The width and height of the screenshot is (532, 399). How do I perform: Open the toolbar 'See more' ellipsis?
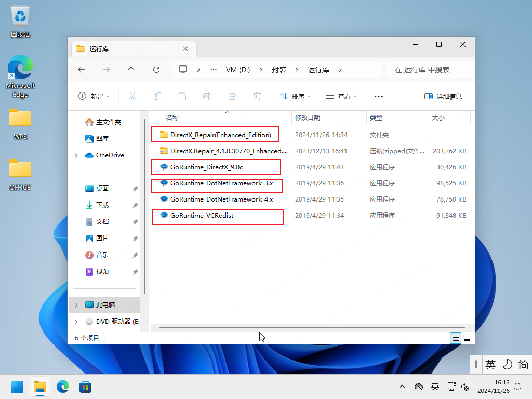coord(379,96)
